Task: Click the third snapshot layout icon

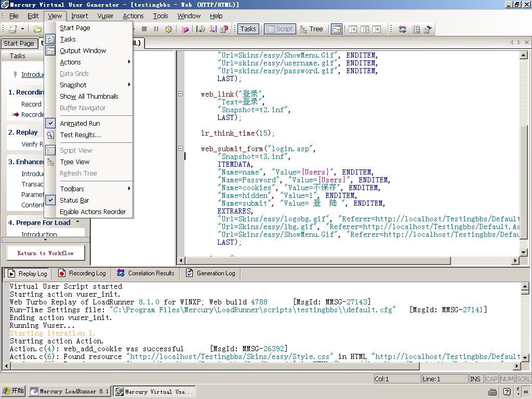Action: [x=377, y=29]
